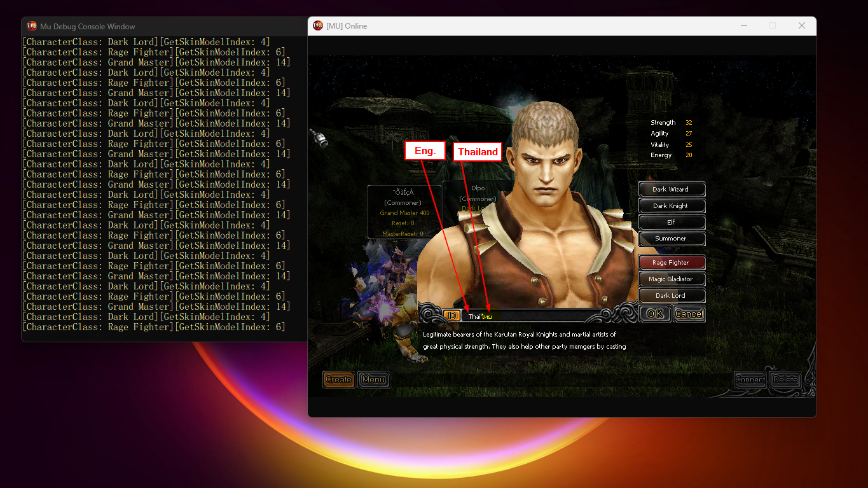Click the orange ID icon beside name field
This screenshot has width=868, height=488.
pos(452,316)
